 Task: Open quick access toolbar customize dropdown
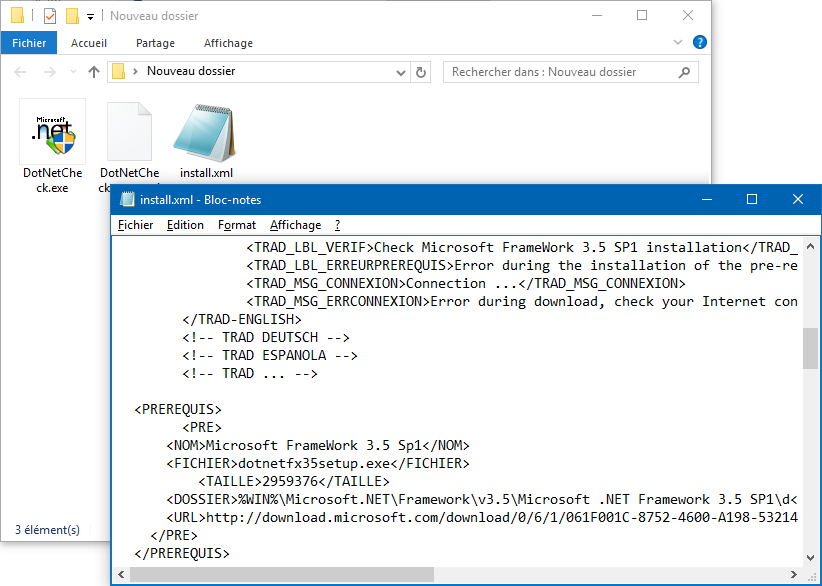coord(90,17)
